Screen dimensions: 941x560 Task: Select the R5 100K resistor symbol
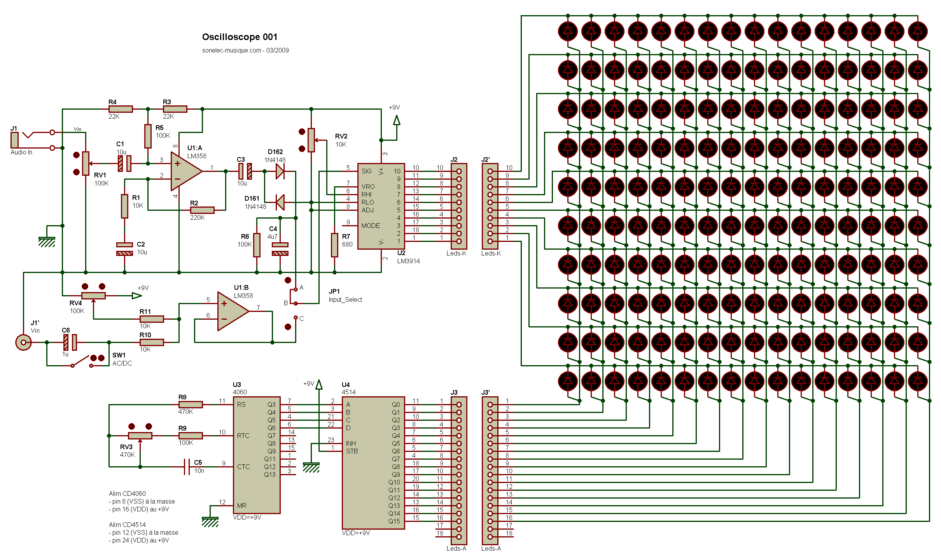click(x=148, y=136)
